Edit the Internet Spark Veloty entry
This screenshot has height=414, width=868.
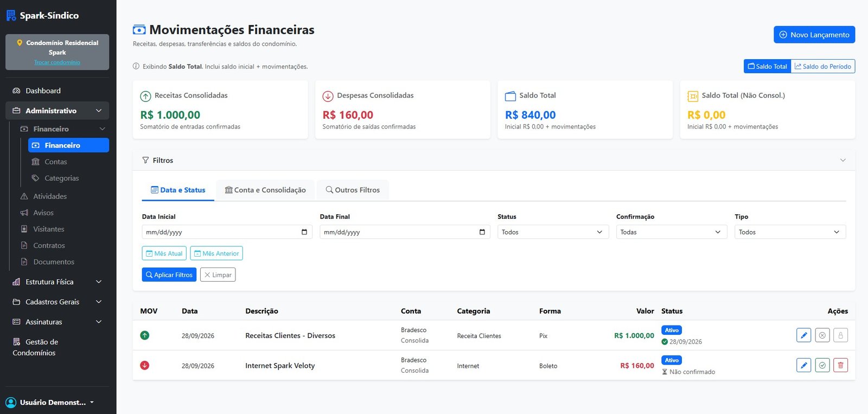[803, 365]
